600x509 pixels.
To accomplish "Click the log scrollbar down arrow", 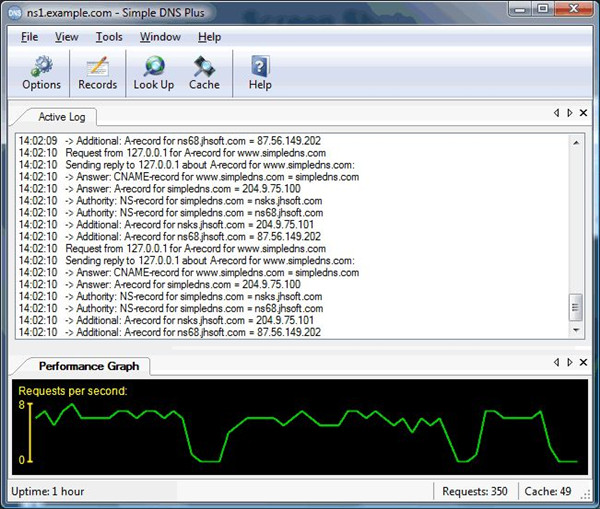I will pos(575,330).
